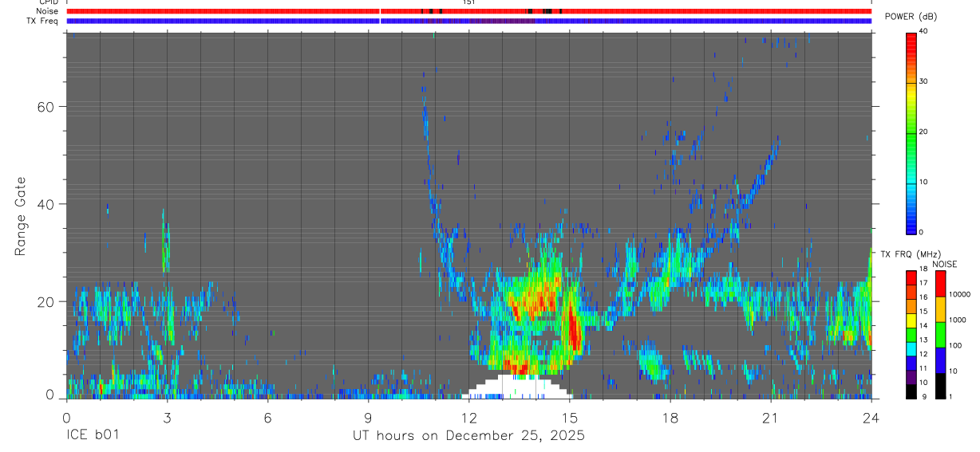Viewport: 980px width, 452px height.
Task: Click the x-axis hour tick label '15'
Action: 570,418
